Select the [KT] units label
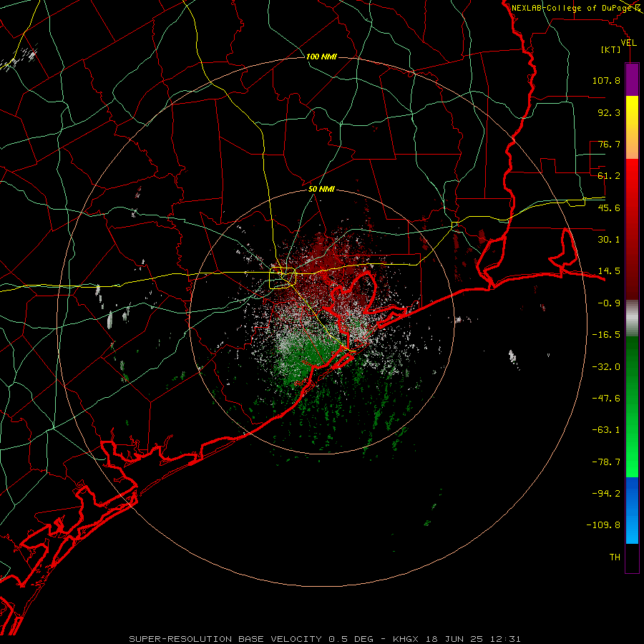 [x=611, y=49]
